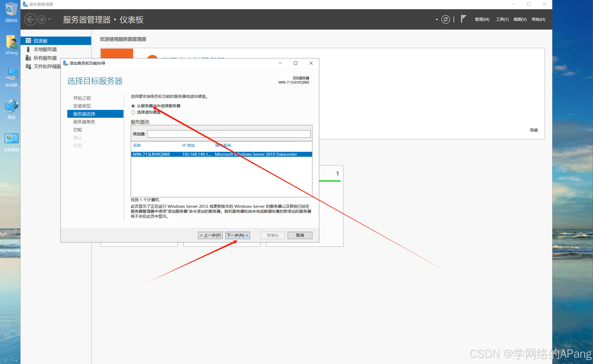
Task: Expand the navigation history dropdown arrow
Action: coord(49,19)
